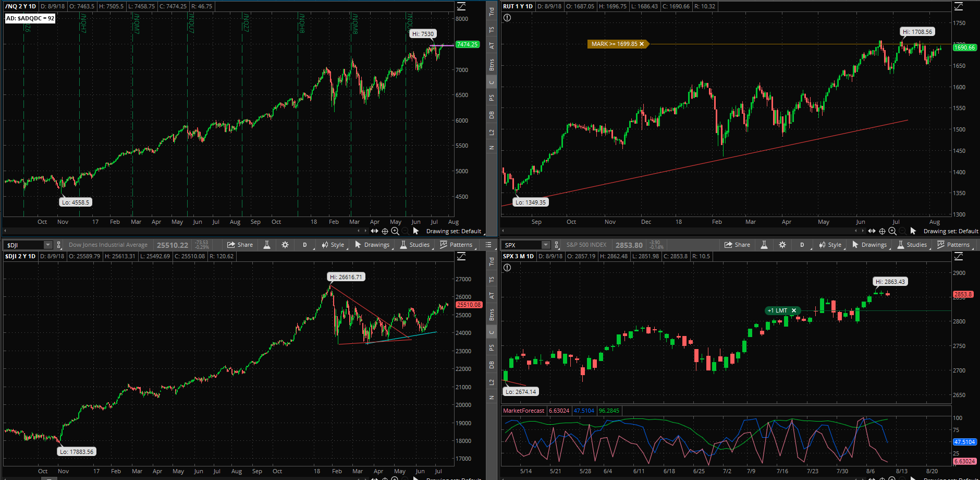Viewport: 980px width, 480px height.
Task: Select the pointer cursor tool below the /NQ chart
Action: pos(415,231)
